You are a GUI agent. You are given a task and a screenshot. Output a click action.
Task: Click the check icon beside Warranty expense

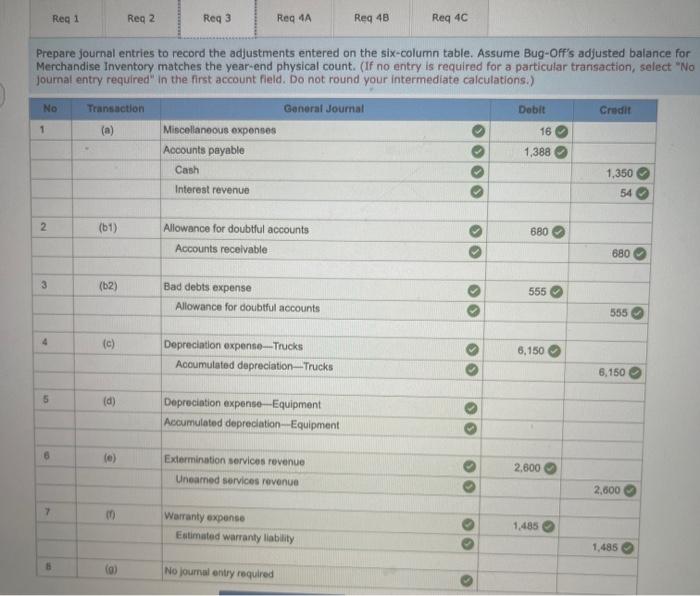tap(468, 524)
